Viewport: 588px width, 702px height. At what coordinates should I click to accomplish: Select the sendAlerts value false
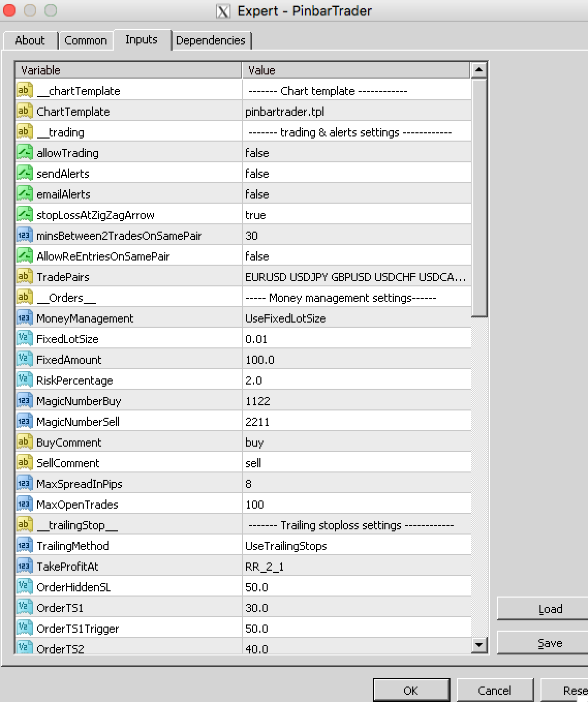357,173
